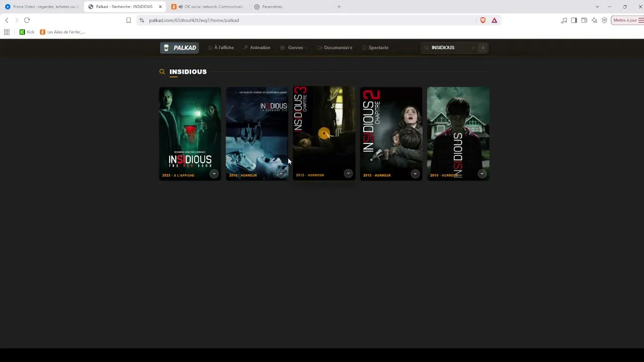Image resolution: width=644 pixels, height=362 pixels.
Task: Click the PALKAD logo
Action: 180,48
